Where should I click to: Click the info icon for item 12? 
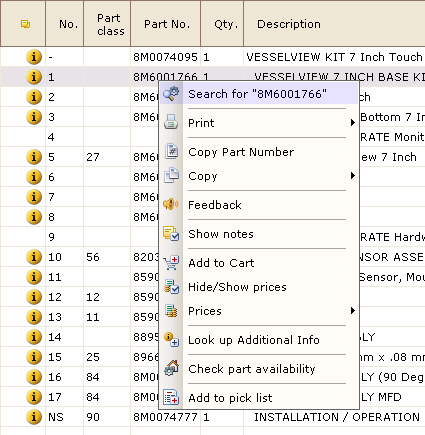pos(34,297)
